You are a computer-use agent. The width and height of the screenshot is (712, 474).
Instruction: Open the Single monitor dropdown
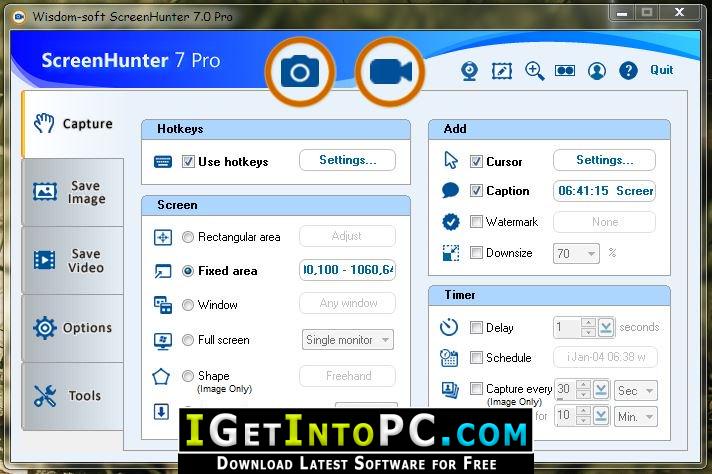tap(348, 340)
